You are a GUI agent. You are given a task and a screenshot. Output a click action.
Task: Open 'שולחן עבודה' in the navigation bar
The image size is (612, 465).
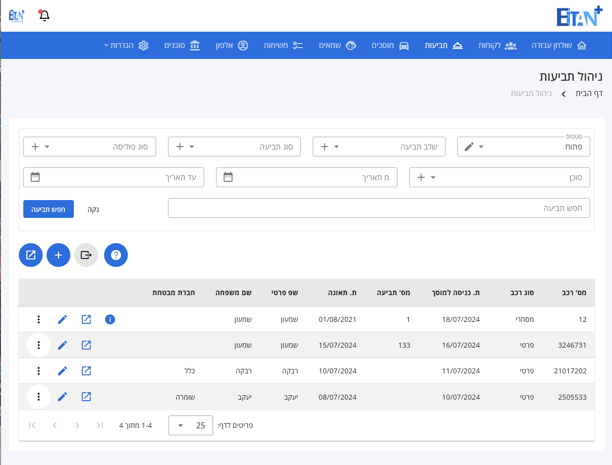(x=559, y=45)
